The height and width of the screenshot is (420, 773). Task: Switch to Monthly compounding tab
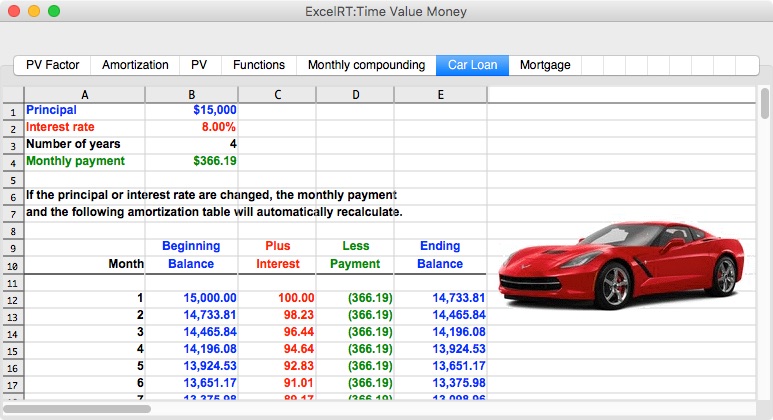(x=366, y=65)
